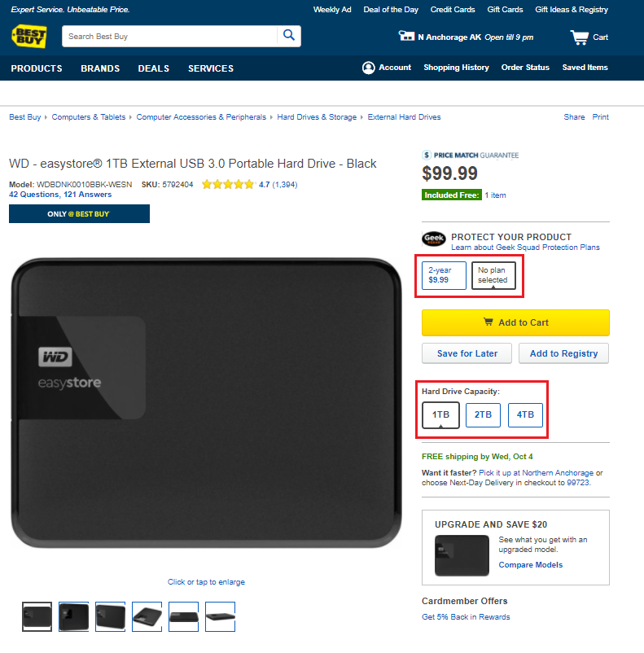
Task: Open the SERVICES menu
Action: (211, 68)
